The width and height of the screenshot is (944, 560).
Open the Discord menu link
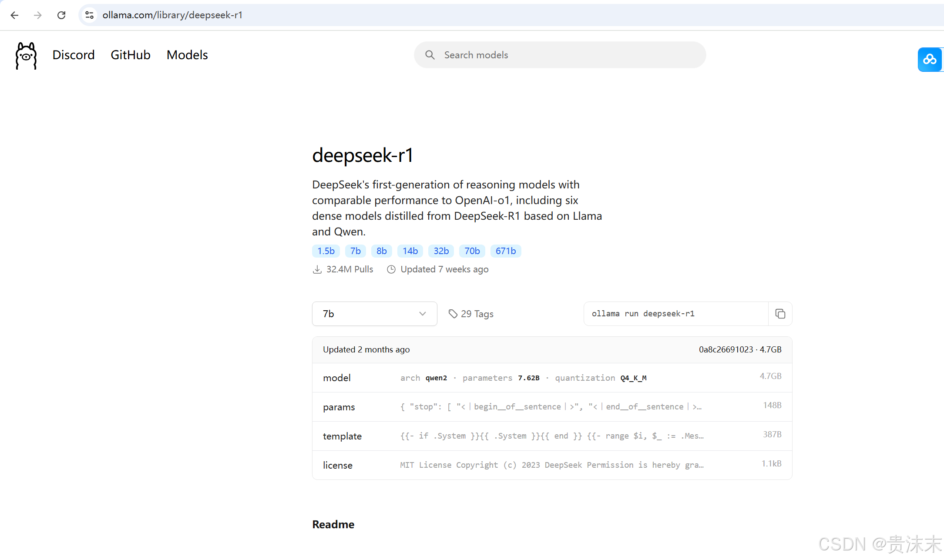coord(73,55)
